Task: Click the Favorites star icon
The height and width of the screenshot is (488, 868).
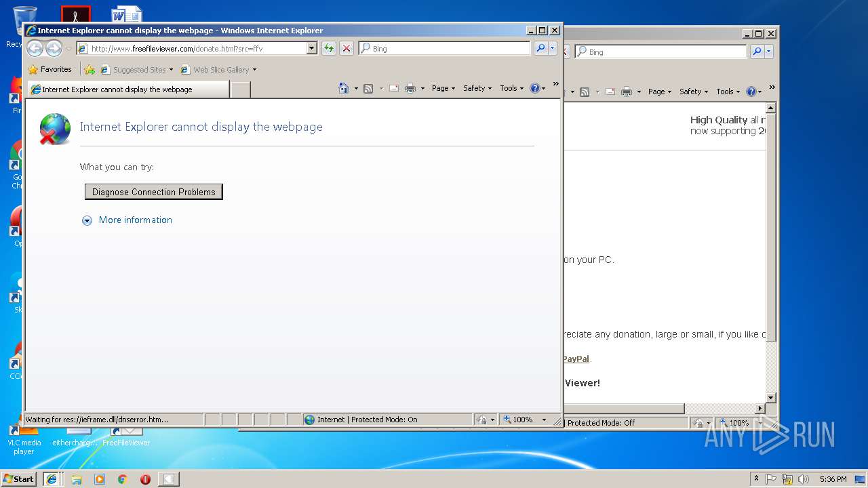Action: pyautogui.click(x=33, y=69)
